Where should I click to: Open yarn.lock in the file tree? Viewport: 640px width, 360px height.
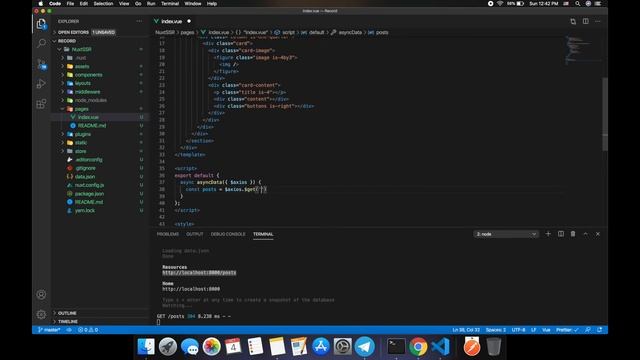click(x=85, y=211)
